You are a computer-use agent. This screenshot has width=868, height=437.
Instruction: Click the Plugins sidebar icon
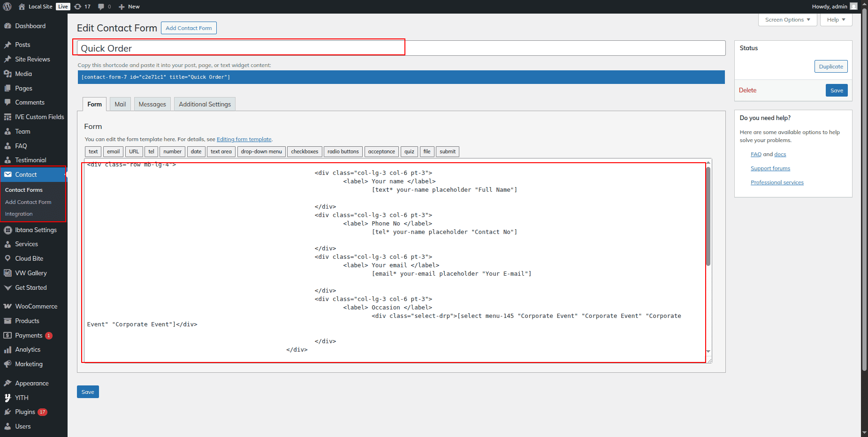click(x=8, y=412)
